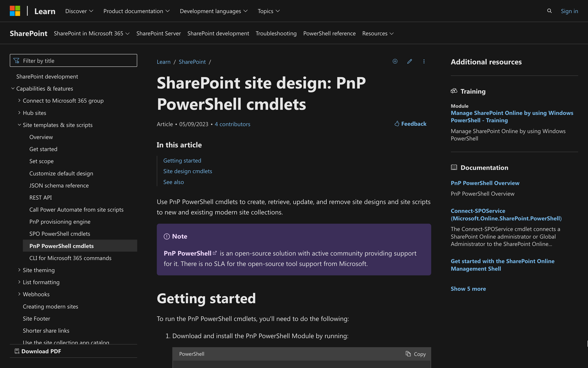Viewport: 588px width, 368px height.
Task: Select Site Footer in sidebar
Action: tap(36, 319)
